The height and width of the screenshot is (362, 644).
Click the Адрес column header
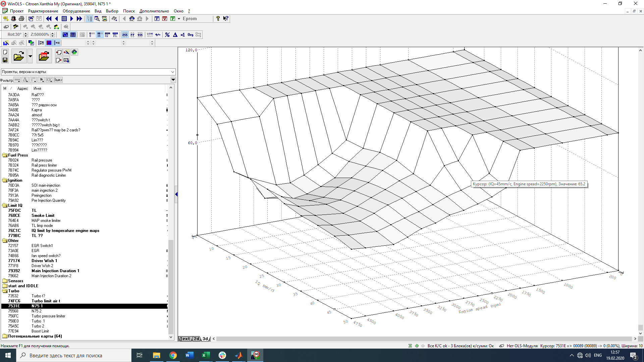click(x=22, y=88)
